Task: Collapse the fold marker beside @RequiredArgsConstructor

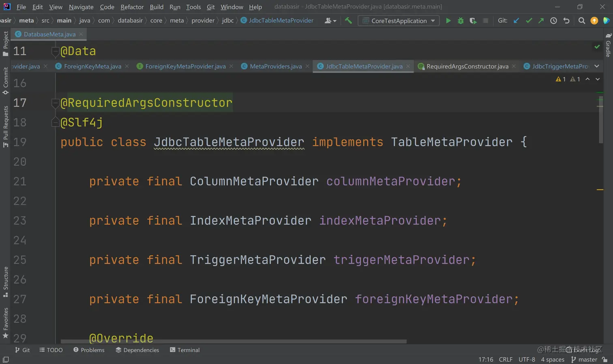Action: [56, 103]
